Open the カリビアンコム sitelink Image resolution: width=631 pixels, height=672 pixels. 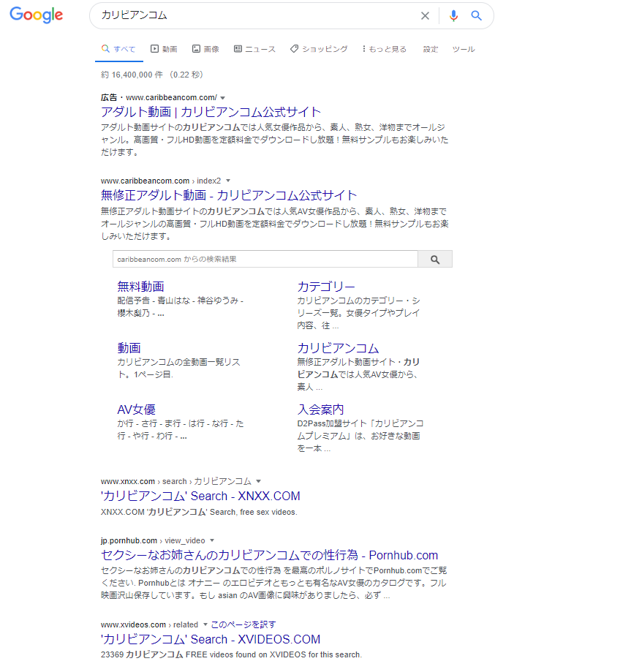[x=338, y=347]
